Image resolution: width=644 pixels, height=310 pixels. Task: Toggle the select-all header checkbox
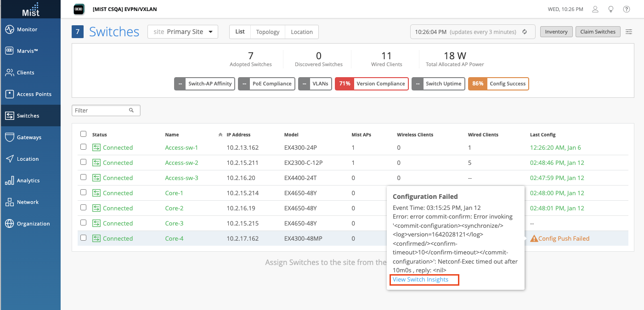[83, 134]
